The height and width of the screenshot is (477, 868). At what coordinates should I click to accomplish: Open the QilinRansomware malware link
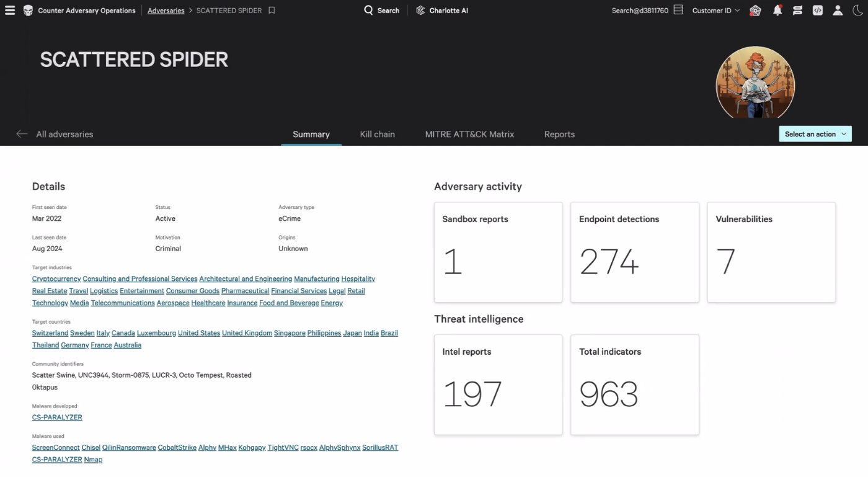pyautogui.click(x=129, y=448)
